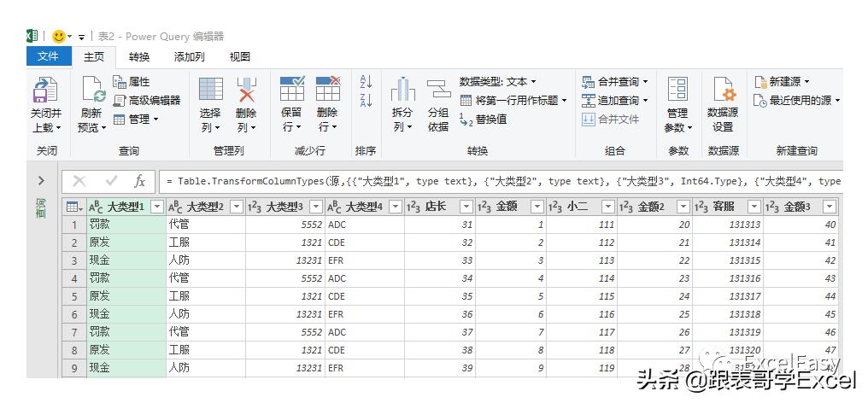Screen dimensions: 868x403
Task: Open the Data Type: Text (数据类型) dropdown
Action: (498, 82)
